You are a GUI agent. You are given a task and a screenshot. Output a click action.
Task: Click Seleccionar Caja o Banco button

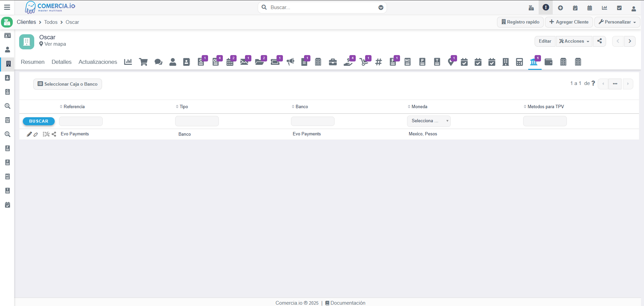(67, 84)
